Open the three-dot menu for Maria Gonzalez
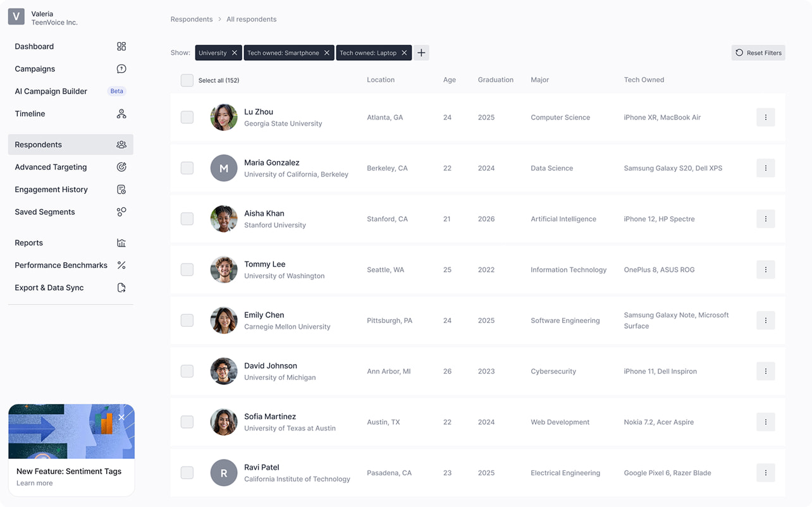This screenshot has height=507, width=812. pyautogui.click(x=765, y=168)
